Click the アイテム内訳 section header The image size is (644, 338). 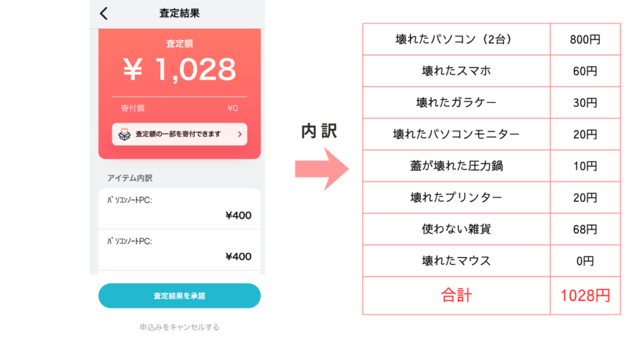[130, 178]
